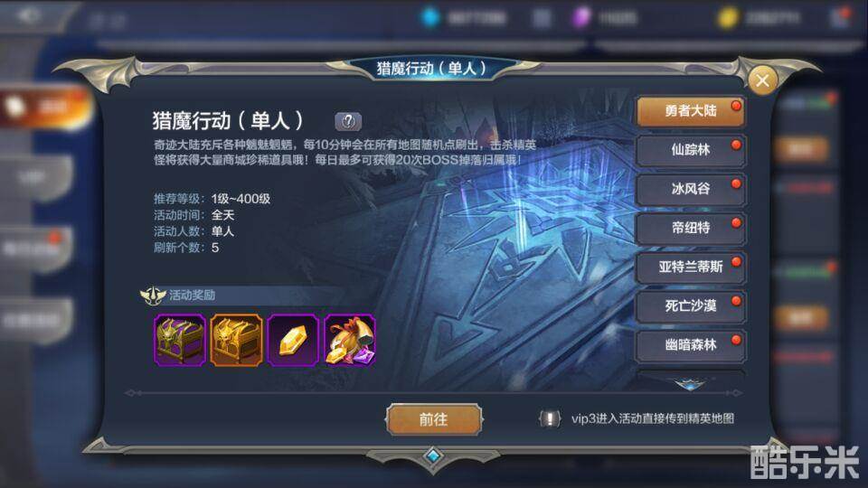
Task: Select the 幽暗森林 map tab
Action: point(691,345)
